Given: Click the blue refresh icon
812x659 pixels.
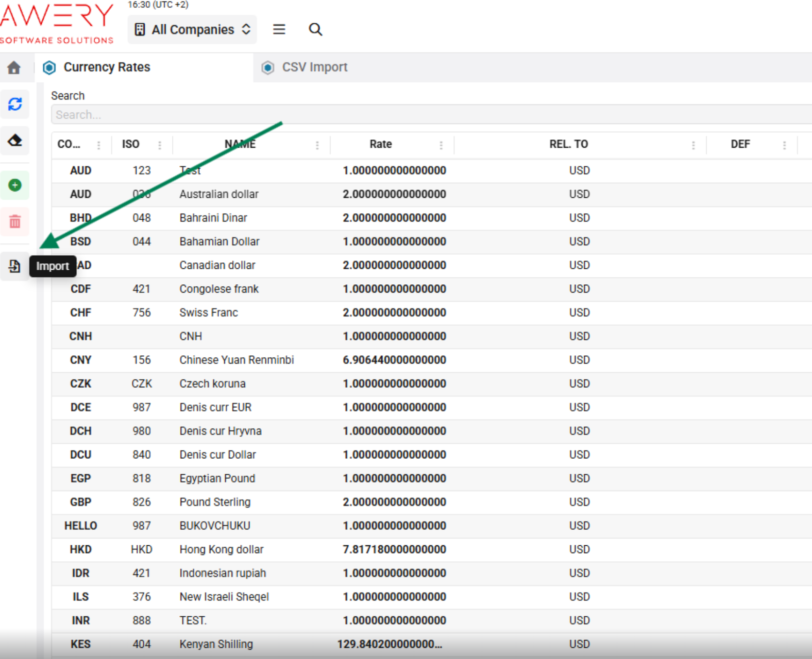Looking at the screenshot, I should (15, 104).
